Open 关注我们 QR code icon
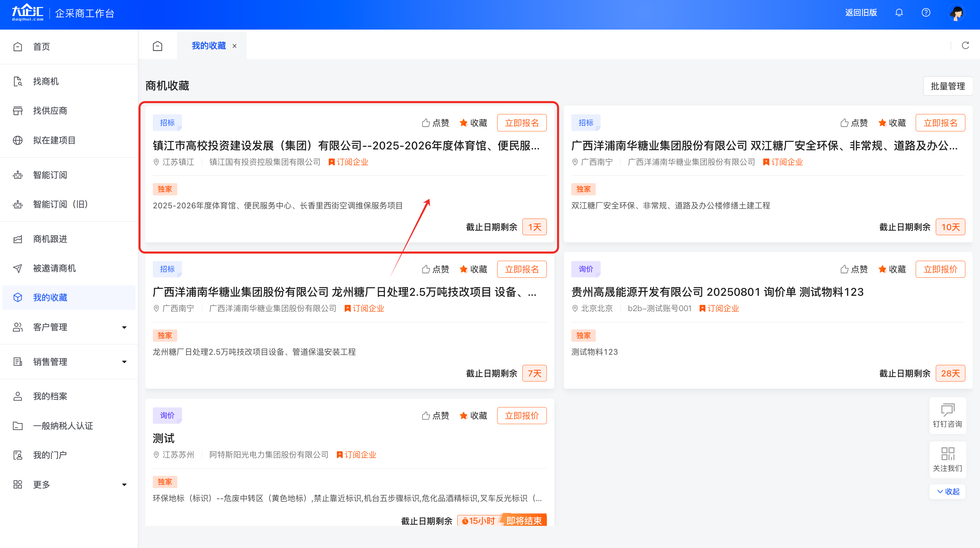This screenshot has width=980, height=548. (x=947, y=460)
